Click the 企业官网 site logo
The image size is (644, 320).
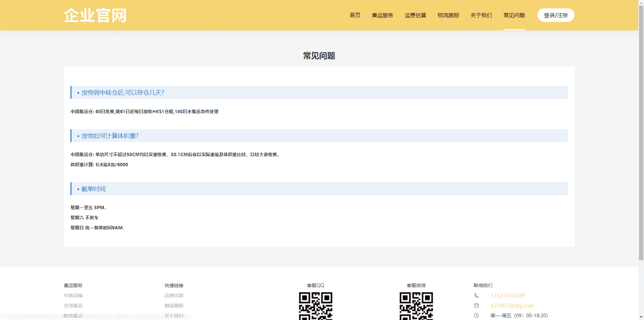click(95, 15)
